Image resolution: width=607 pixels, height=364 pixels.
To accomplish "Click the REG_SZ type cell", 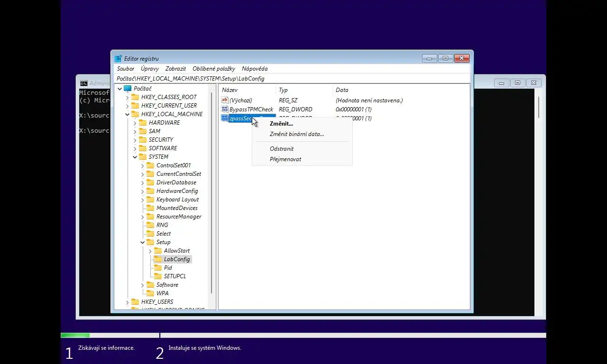I will pos(288,100).
